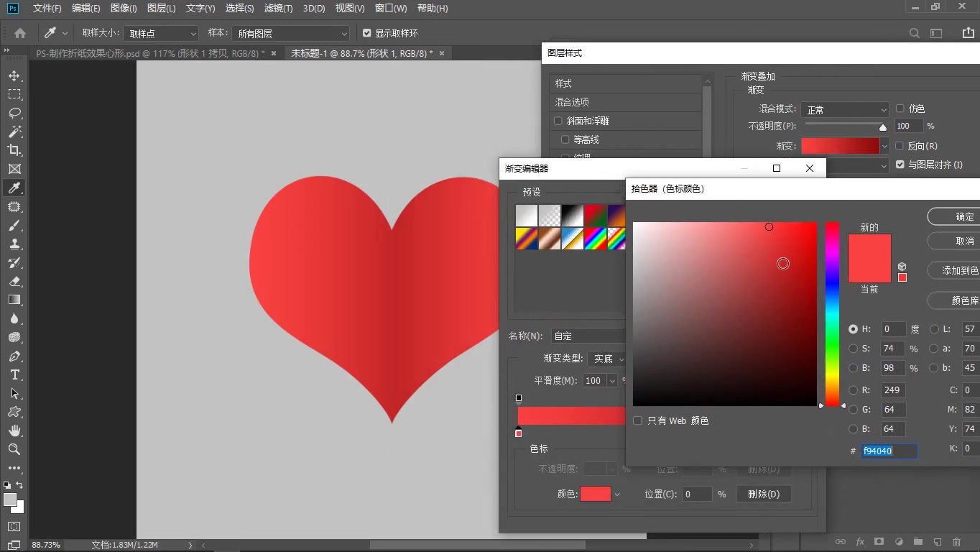Open the 取样大小 dropdown
980x552 pixels.
pos(161,34)
